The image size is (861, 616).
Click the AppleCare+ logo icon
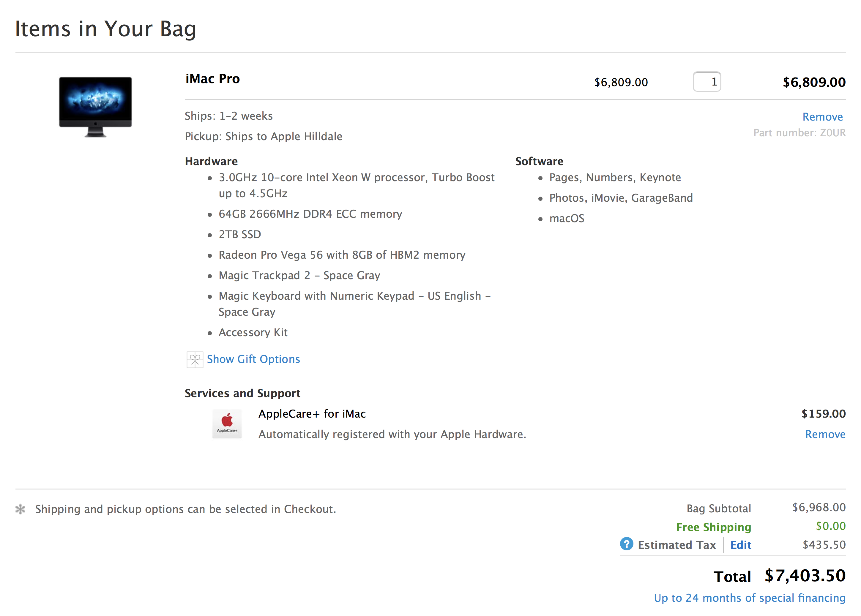click(x=227, y=424)
